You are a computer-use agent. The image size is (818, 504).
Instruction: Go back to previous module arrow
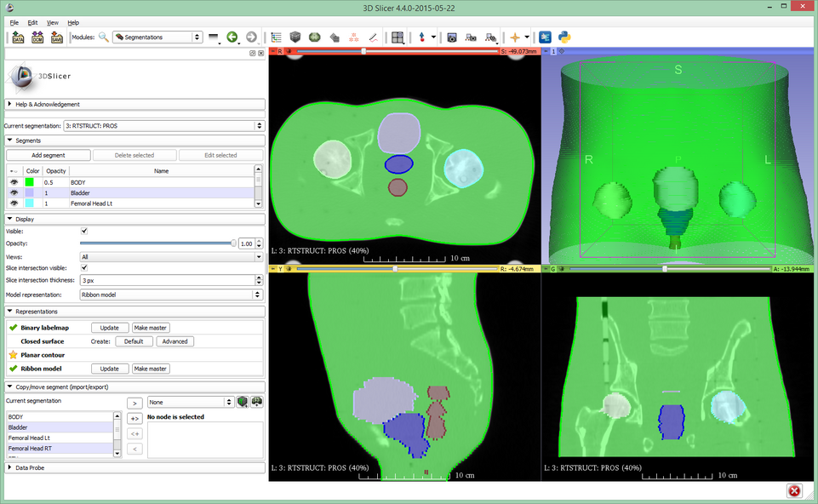pos(232,37)
